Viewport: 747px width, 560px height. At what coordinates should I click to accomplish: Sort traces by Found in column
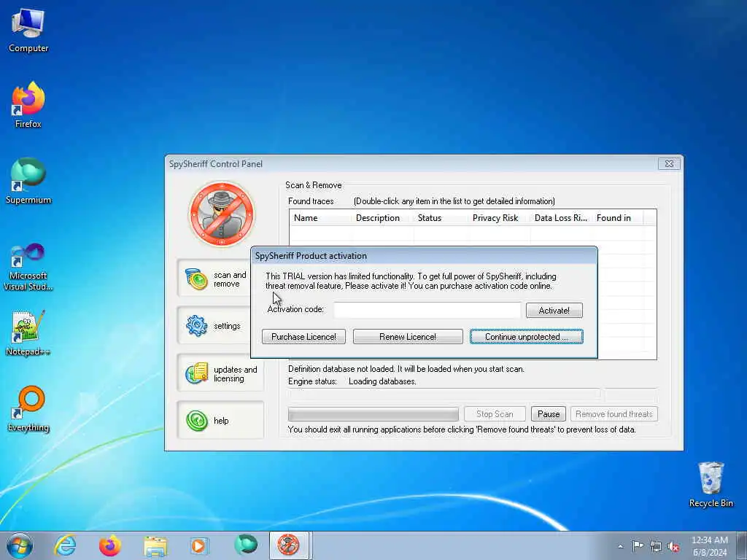point(617,217)
